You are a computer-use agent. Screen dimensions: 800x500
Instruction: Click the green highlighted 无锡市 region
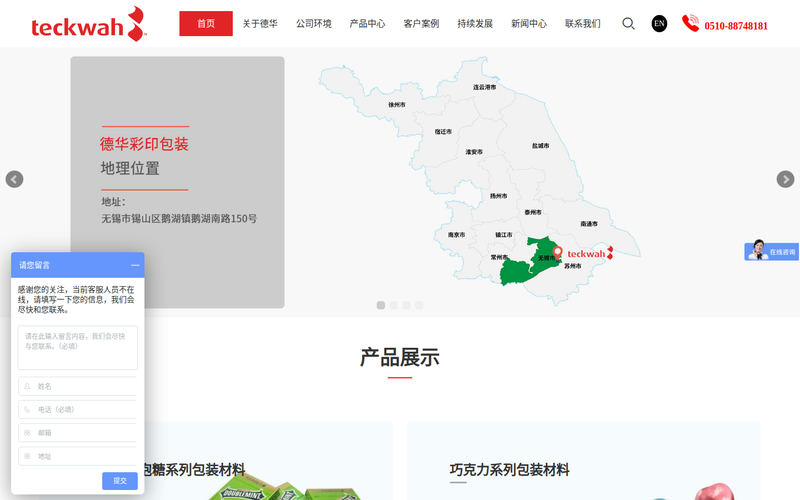pos(531,262)
